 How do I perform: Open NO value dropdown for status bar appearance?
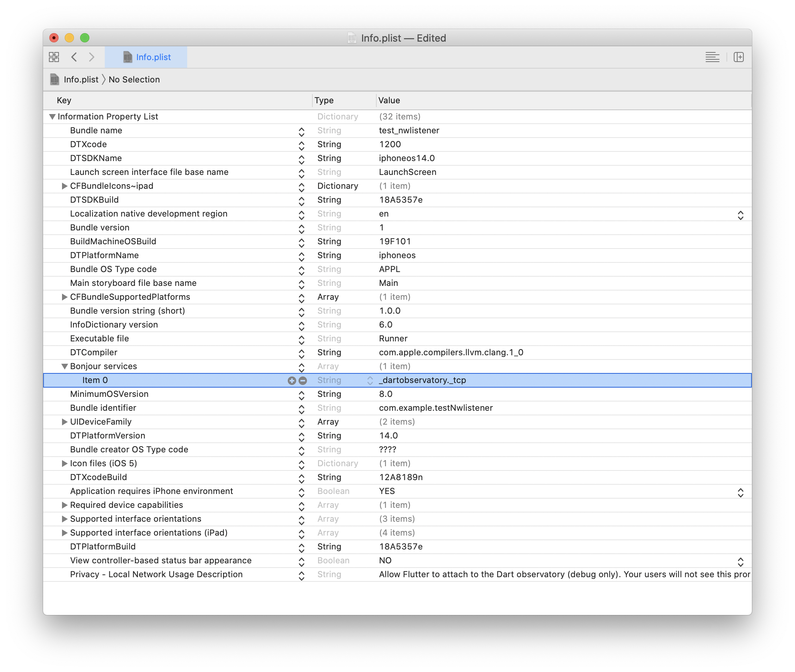(740, 562)
